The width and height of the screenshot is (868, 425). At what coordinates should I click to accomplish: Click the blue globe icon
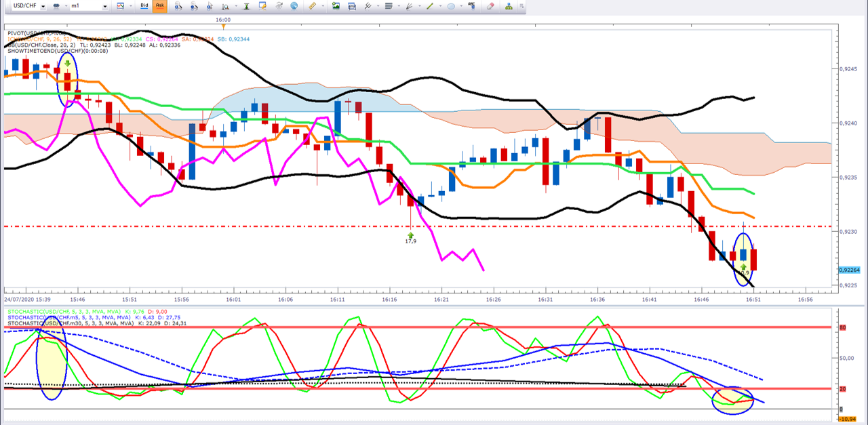click(x=294, y=6)
